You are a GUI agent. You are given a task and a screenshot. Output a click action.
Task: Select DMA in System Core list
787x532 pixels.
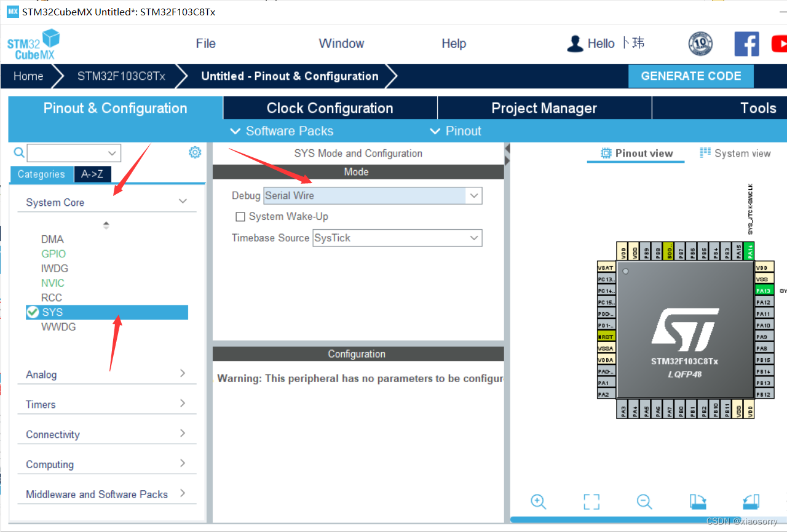[52, 239]
